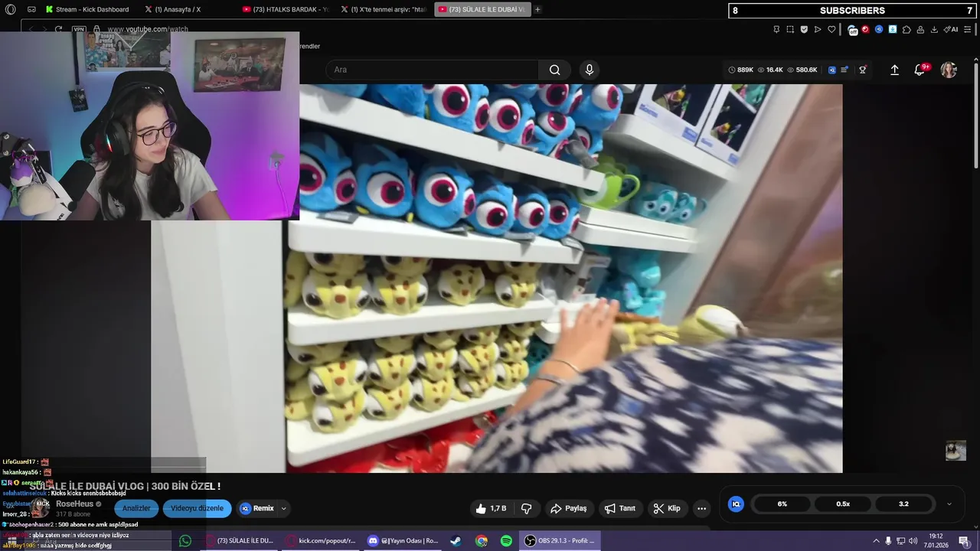The height and width of the screenshot is (551, 980).
Task: Click the 0.5x value pill
Action: click(843, 504)
